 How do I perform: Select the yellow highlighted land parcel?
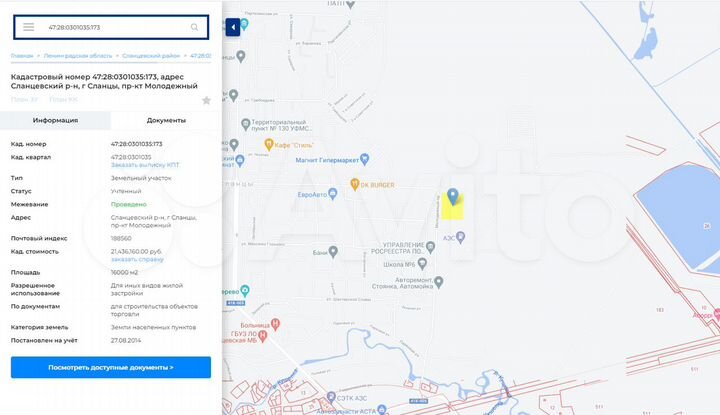point(453,208)
